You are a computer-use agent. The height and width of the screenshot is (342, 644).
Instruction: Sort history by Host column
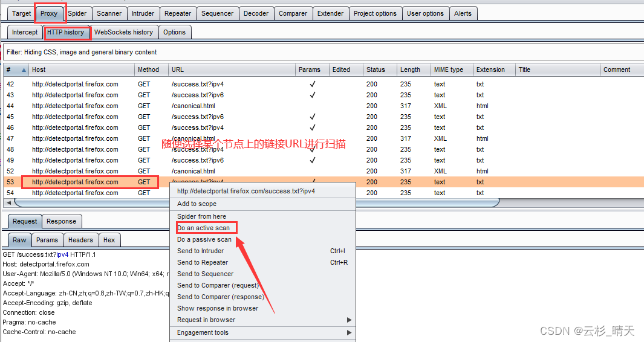pyautogui.click(x=82, y=70)
